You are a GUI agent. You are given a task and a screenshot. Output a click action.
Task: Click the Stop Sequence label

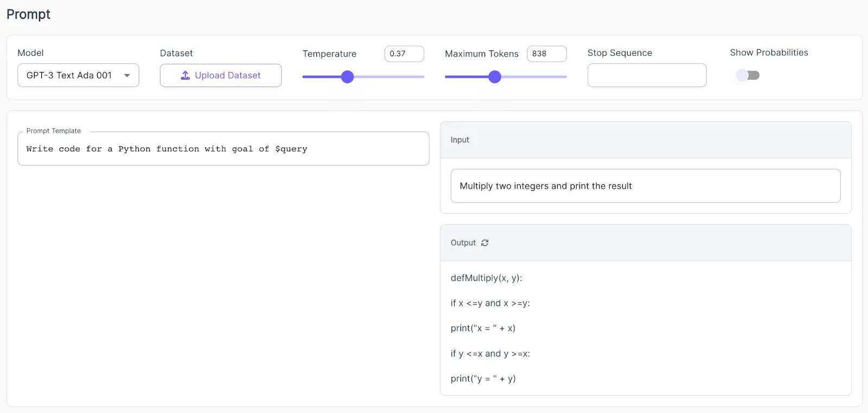click(x=620, y=53)
